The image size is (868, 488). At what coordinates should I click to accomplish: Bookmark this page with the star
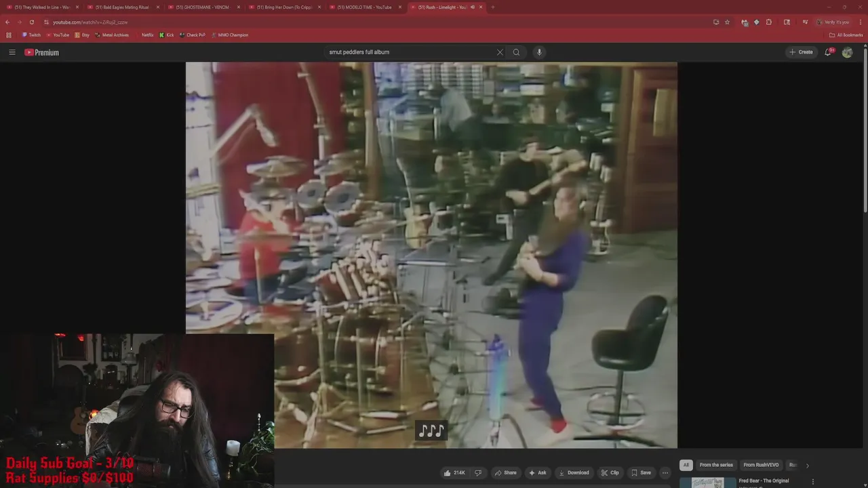coord(727,22)
